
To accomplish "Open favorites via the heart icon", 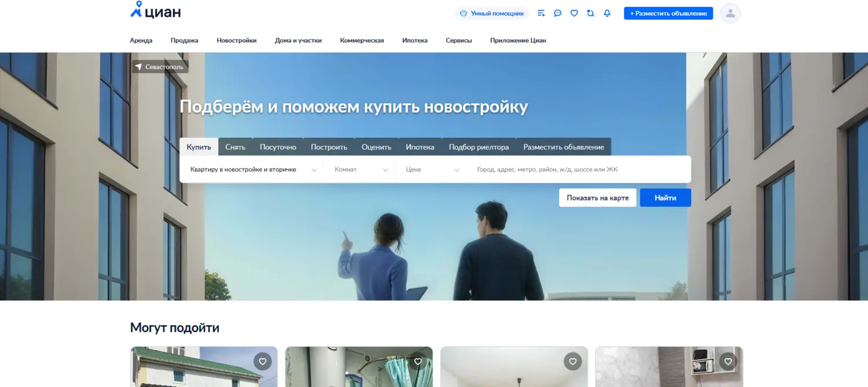I will point(573,13).
